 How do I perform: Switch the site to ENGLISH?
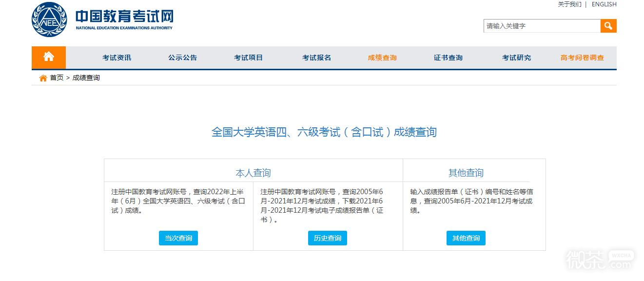click(x=604, y=4)
